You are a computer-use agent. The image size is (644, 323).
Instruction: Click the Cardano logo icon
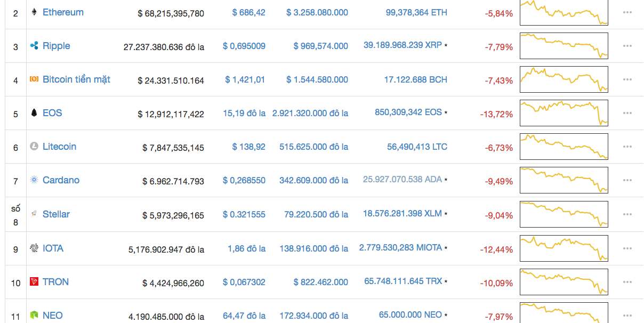click(x=34, y=180)
